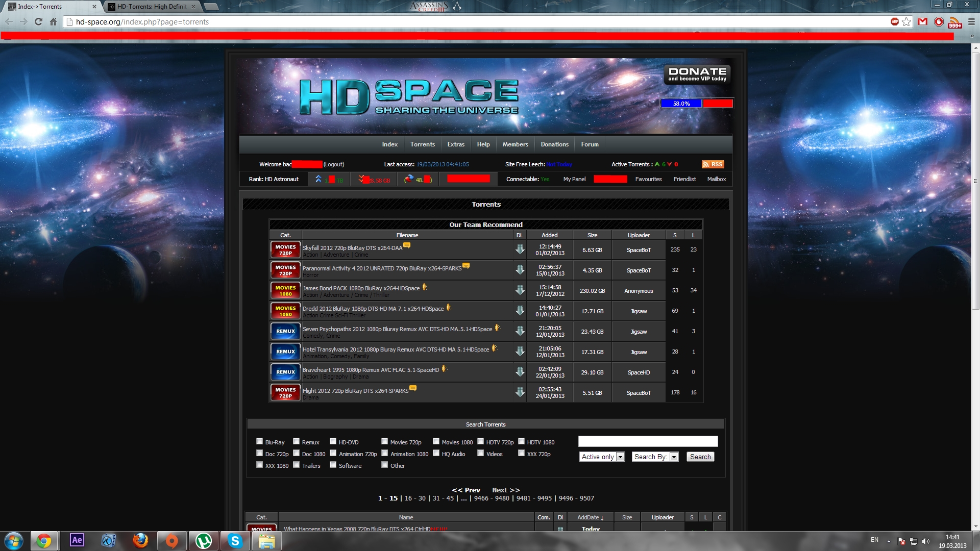Go to Next page of torrents
Screen dimensions: 980x551
[x=506, y=490]
